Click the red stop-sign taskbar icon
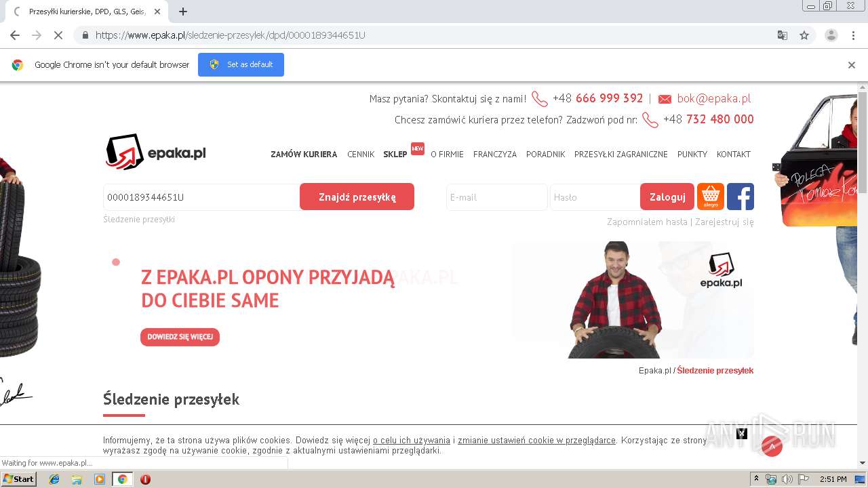The height and width of the screenshot is (488, 868). pyautogui.click(x=145, y=479)
